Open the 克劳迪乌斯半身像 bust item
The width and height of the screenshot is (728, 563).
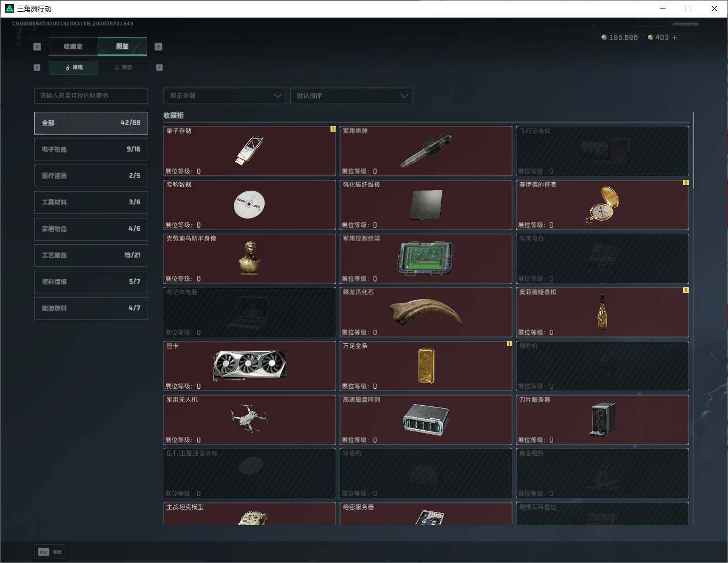(x=250, y=259)
